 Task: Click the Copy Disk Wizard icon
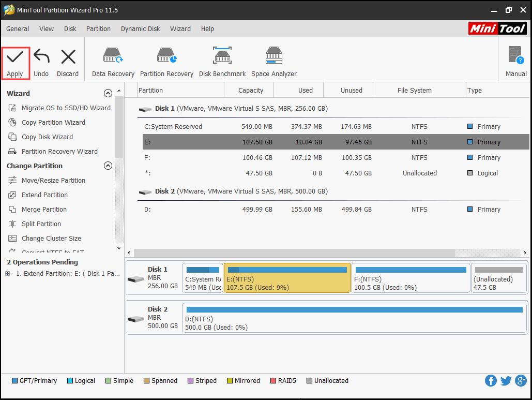click(x=12, y=137)
